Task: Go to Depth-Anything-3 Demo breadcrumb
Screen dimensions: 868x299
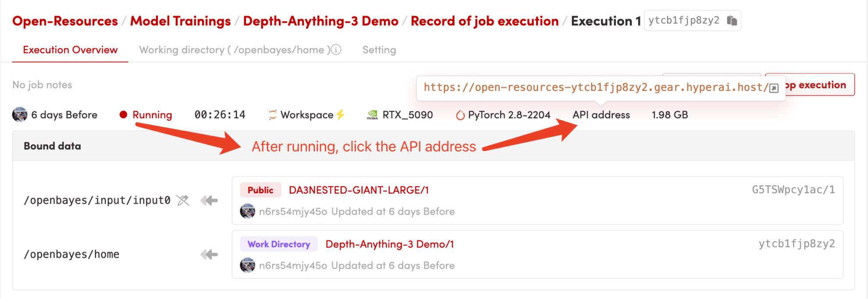Action: click(x=320, y=21)
